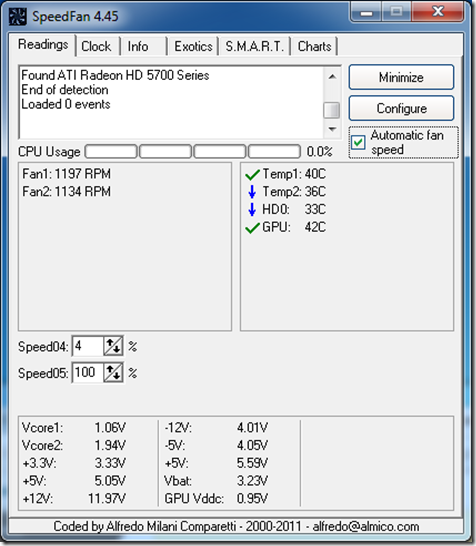
Task: Click the log scrollbar down arrow
Action: 332,129
